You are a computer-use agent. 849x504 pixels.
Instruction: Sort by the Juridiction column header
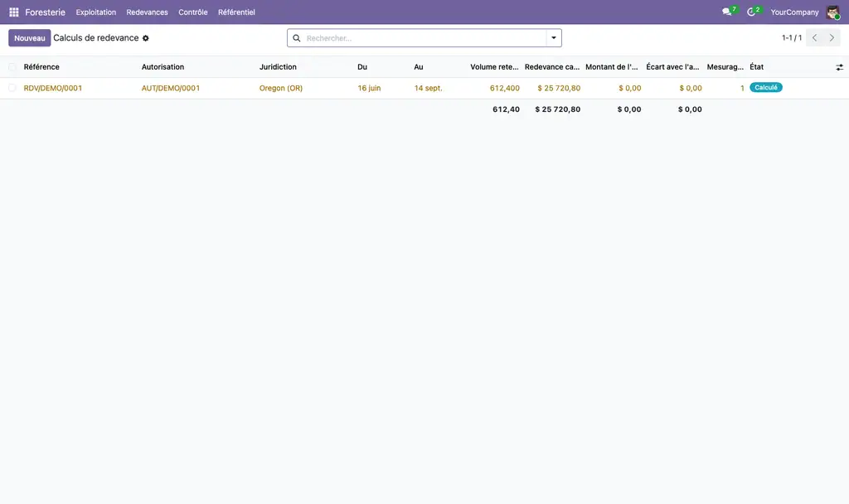278,67
